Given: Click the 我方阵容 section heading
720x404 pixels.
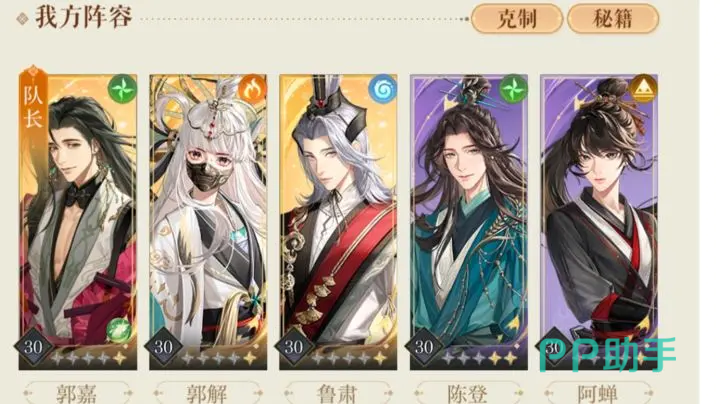Looking at the screenshot, I should (x=84, y=18).
